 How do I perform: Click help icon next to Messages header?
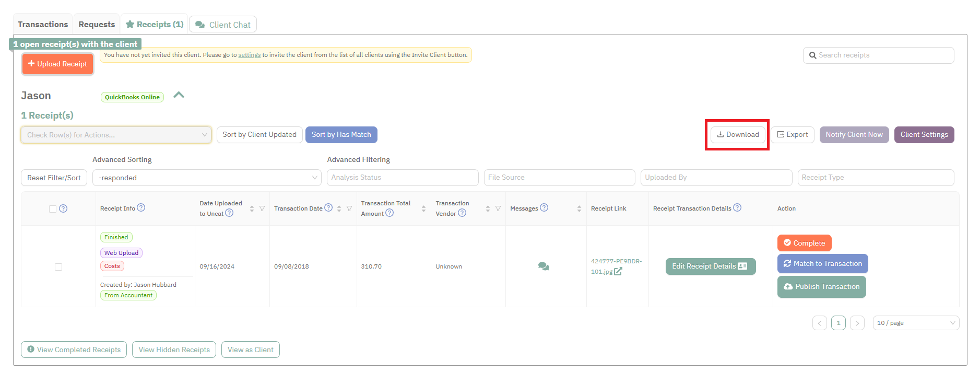(x=544, y=207)
